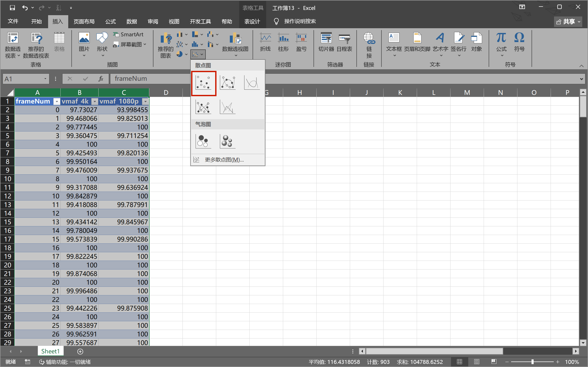This screenshot has height=367, width=588.
Task: Insert a Slicer filter
Action: [326, 42]
